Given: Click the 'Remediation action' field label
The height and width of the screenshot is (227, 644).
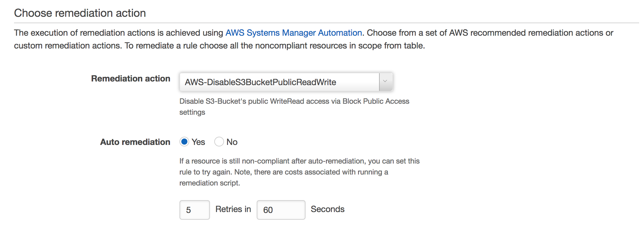Looking at the screenshot, I should pyautogui.click(x=131, y=78).
